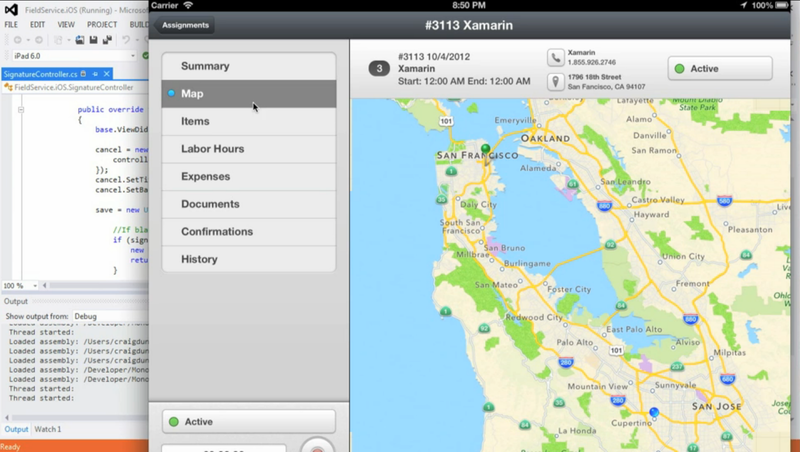800x452 pixels.
Task: Open the Labor Hours section
Action: 249,149
